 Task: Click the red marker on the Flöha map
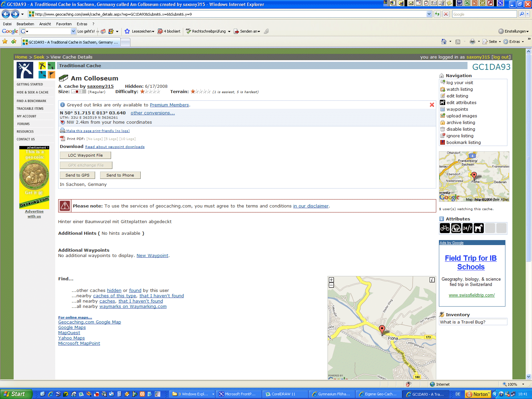[382, 329]
